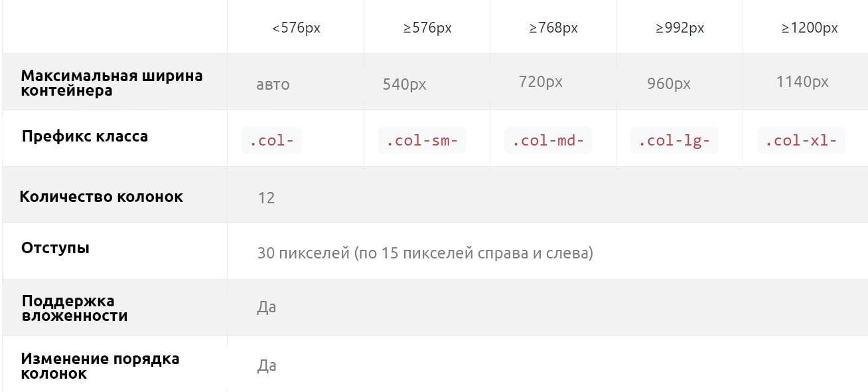Click the .col-xl- code label

tap(801, 141)
